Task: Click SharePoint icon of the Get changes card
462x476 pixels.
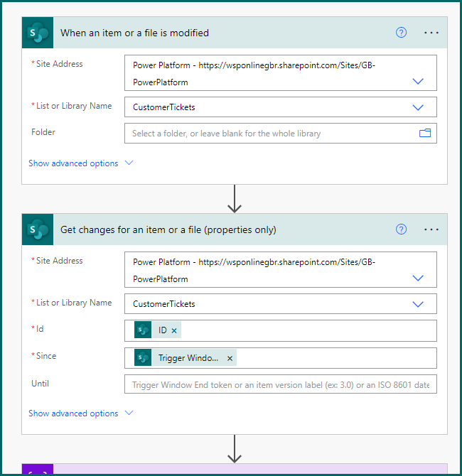Action: (38, 229)
